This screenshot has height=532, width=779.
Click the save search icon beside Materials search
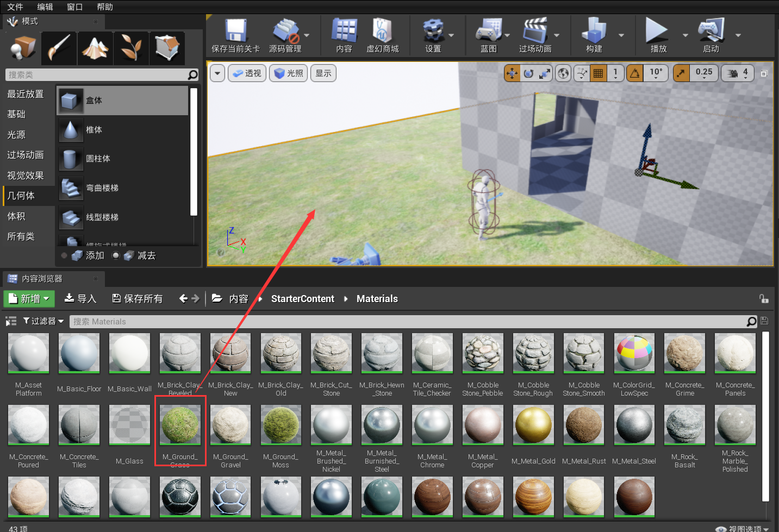[764, 321]
